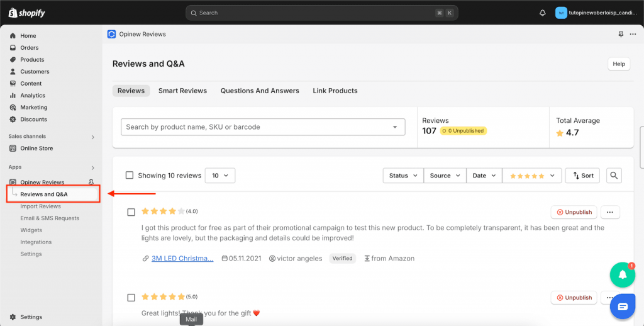Open the three-dot menu in app header
This screenshot has height=326, width=644.
coord(633,34)
